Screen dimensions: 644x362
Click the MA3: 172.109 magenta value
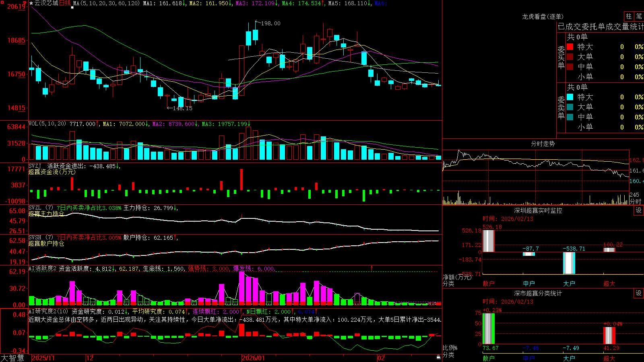[x=257, y=3]
